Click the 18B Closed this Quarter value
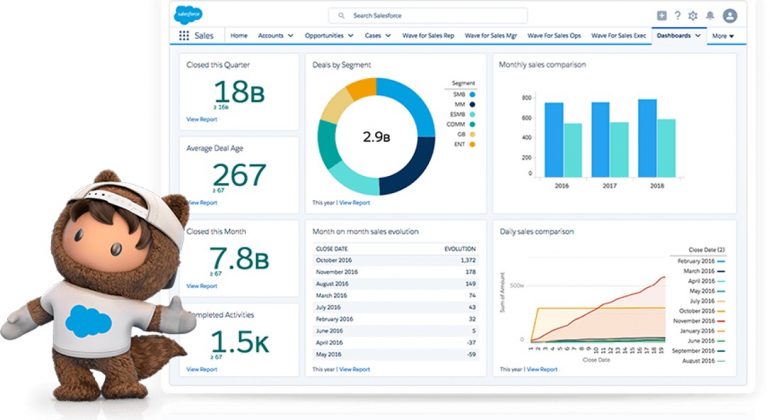Screen dimensions: 770x420 (x=239, y=91)
